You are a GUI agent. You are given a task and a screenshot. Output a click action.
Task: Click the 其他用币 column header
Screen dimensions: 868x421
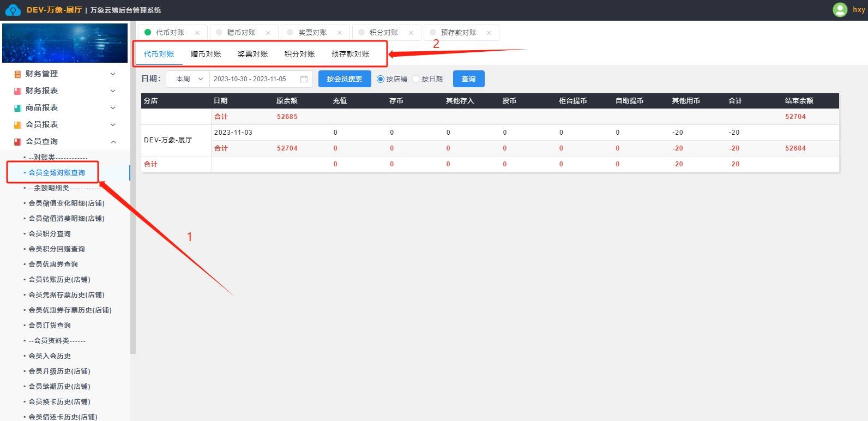(x=686, y=101)
